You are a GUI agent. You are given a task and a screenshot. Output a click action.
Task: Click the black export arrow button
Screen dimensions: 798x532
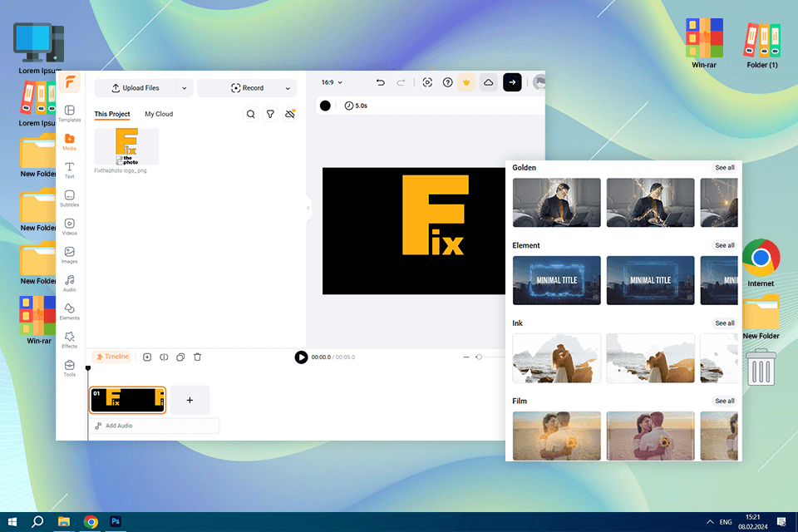513,82
